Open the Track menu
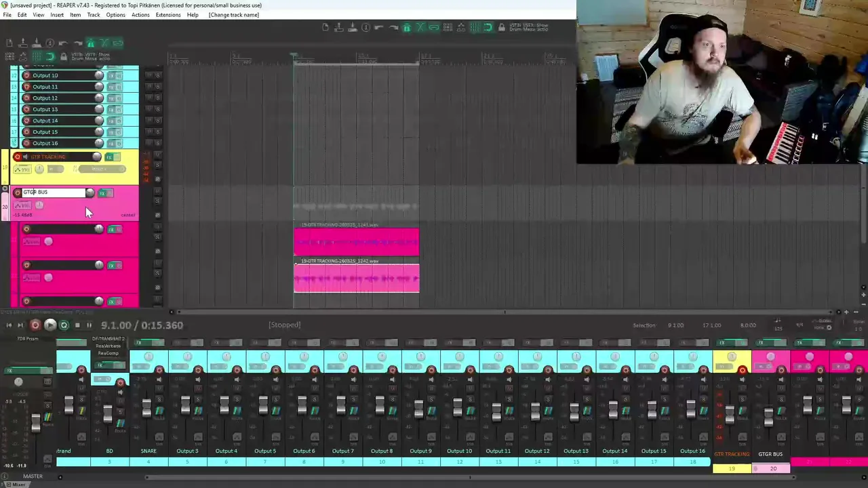 click(94, 15)
